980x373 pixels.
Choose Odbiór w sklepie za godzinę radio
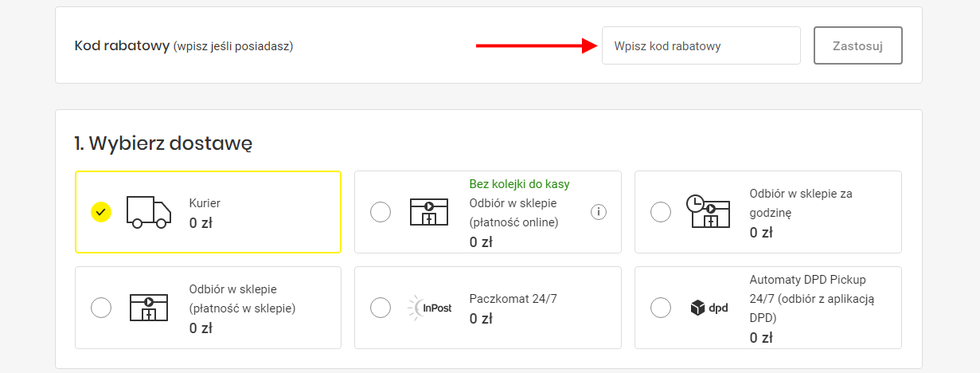point(661,212)
